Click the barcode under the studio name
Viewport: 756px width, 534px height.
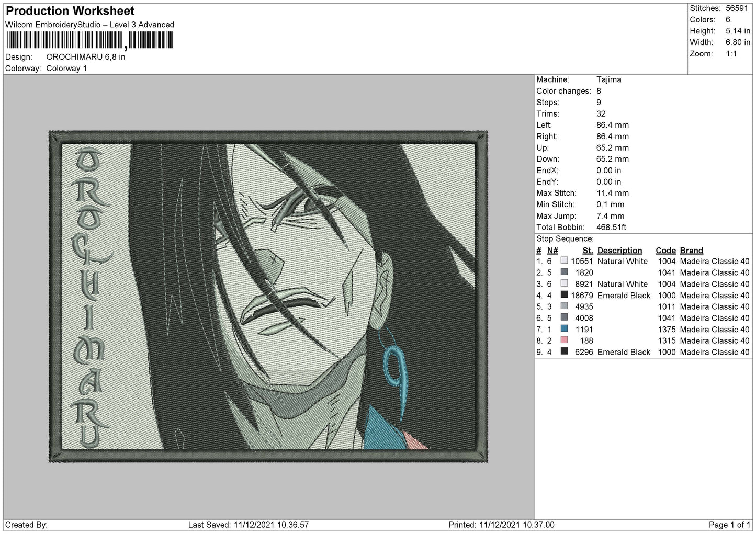point(89,40)
